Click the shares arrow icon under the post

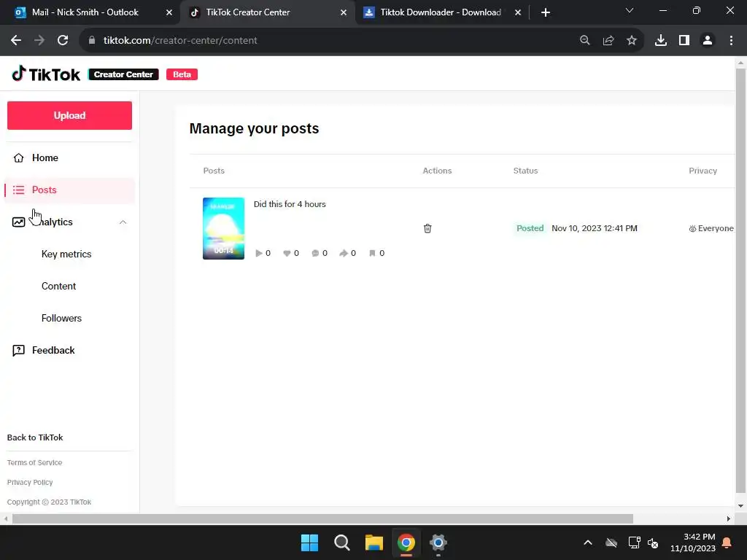(344, 253)
